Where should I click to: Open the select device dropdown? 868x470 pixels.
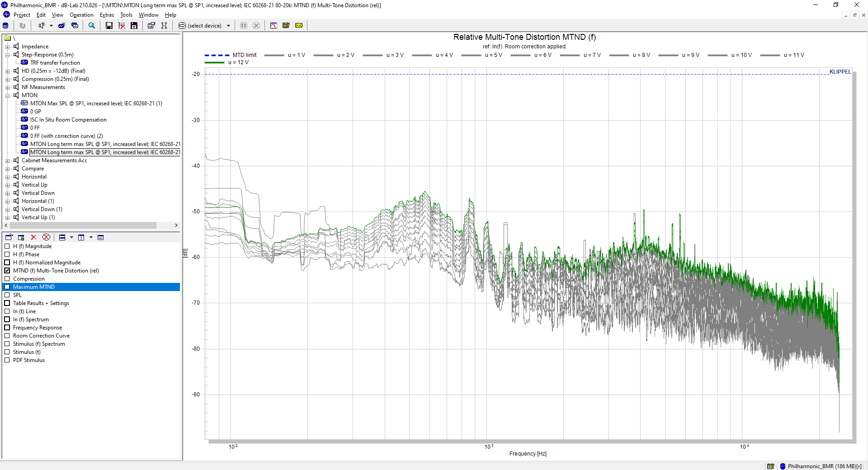click(x=228, y=26)
